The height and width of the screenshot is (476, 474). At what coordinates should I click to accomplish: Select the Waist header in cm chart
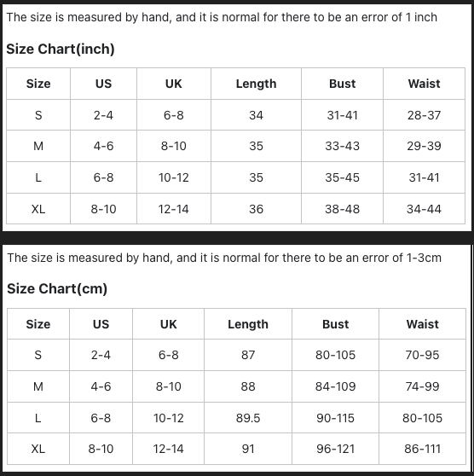(x=422, y=324)
